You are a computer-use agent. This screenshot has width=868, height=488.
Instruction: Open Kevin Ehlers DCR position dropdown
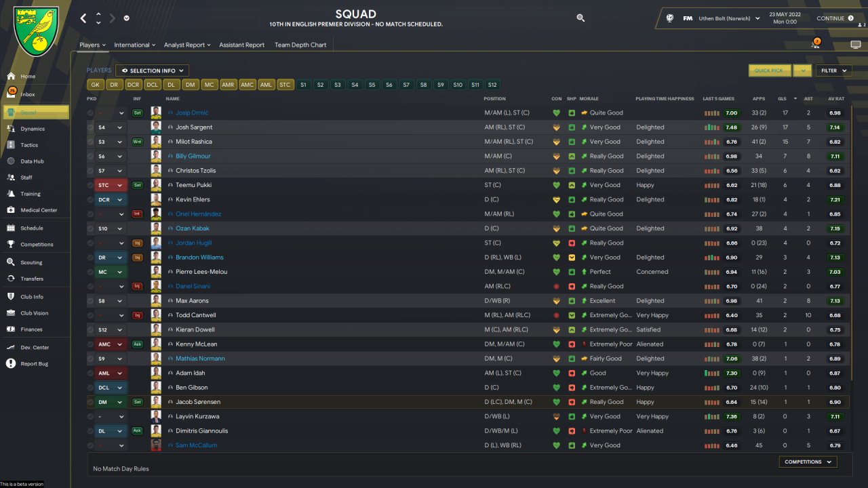111,199
